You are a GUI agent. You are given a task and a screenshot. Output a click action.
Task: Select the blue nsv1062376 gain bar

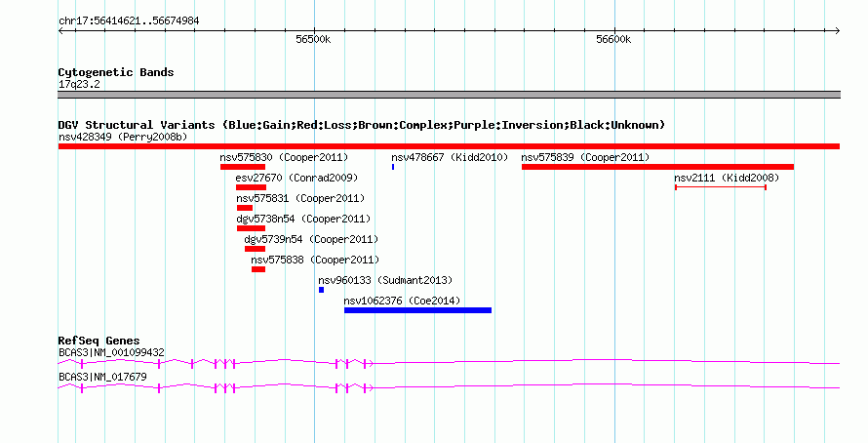click(417, 310)
